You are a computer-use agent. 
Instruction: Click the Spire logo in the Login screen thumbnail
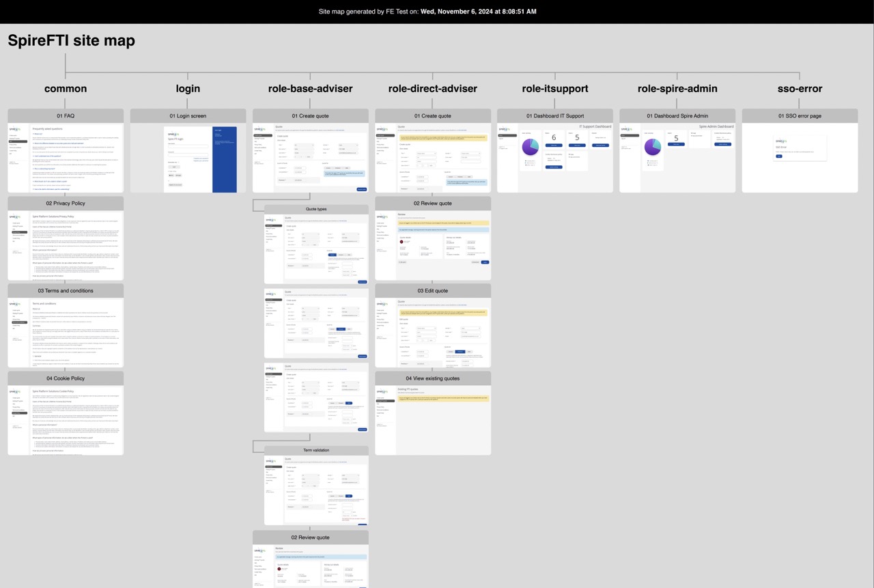pos(173,135)
